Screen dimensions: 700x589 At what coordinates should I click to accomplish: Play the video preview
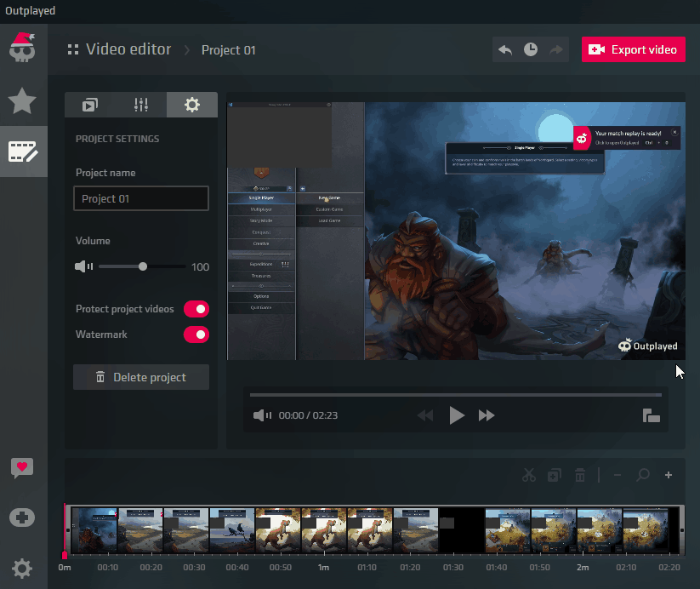coord(456,415)
